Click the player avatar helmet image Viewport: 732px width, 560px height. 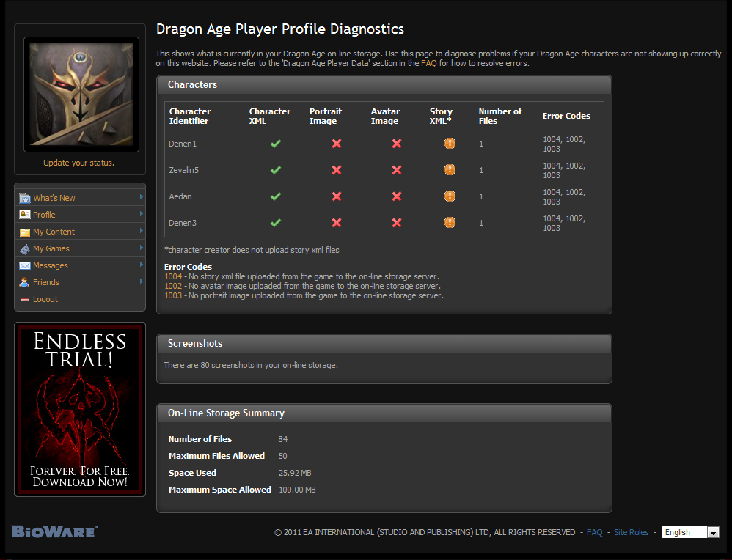coord(81,94)
